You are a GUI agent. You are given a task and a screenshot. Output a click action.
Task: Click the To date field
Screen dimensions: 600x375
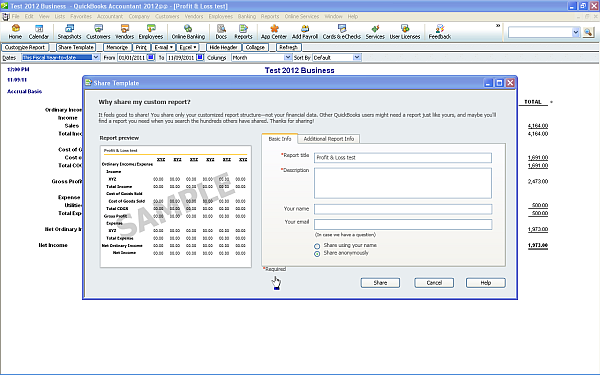[x=181, y=57]
